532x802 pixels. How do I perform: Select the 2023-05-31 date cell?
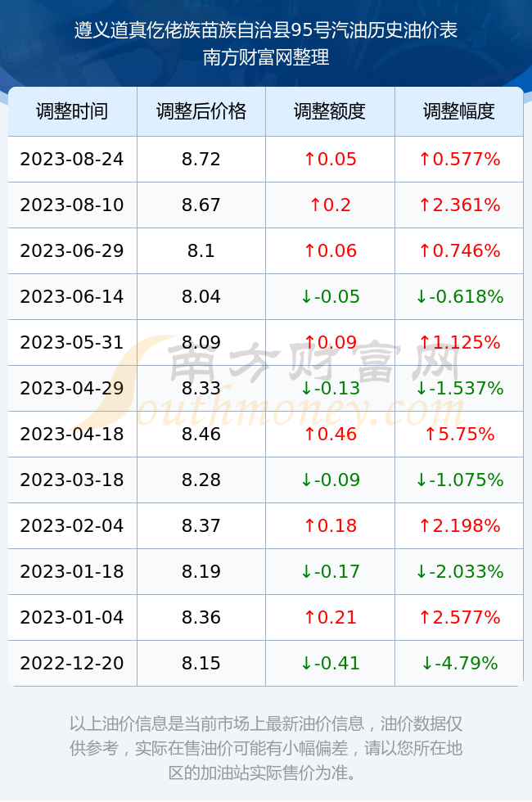click(72, 342)
